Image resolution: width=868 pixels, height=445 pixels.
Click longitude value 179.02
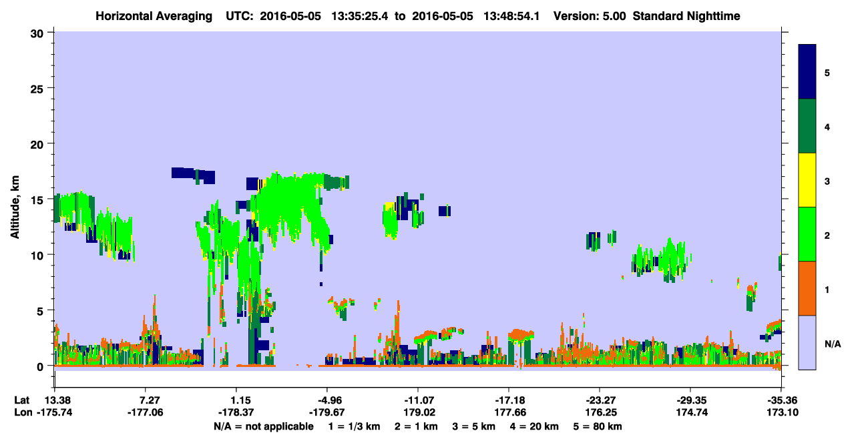tap(417, 413)
